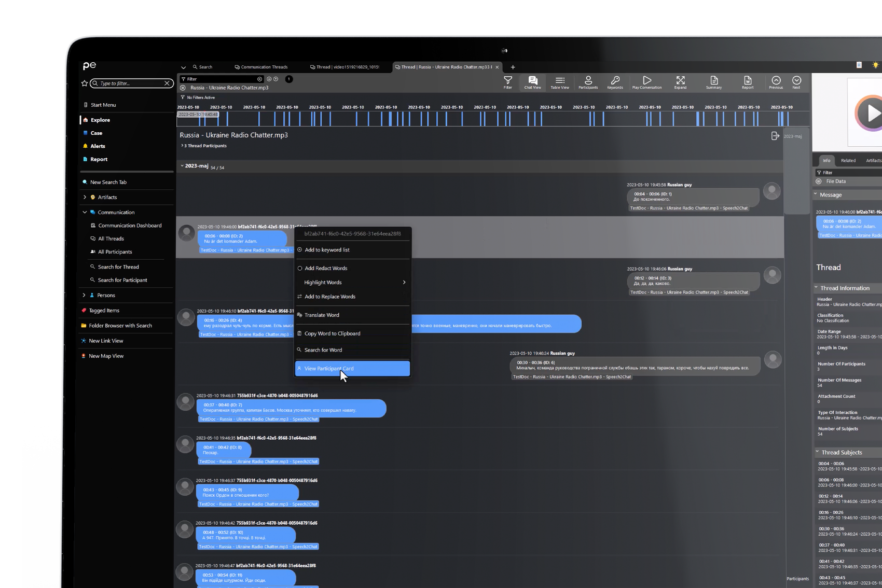Open the Highlight Words submenu arrow

[404, 283]
